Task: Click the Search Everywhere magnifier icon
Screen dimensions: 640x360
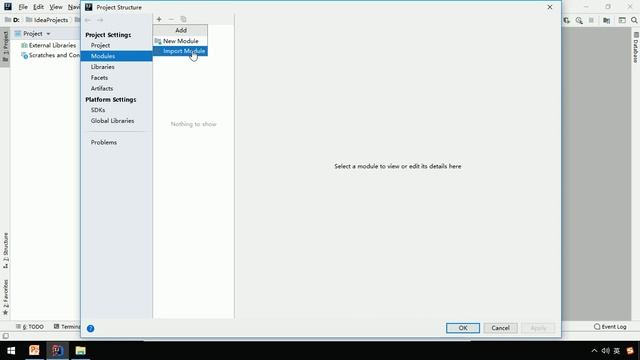Action: click(634, 20)
